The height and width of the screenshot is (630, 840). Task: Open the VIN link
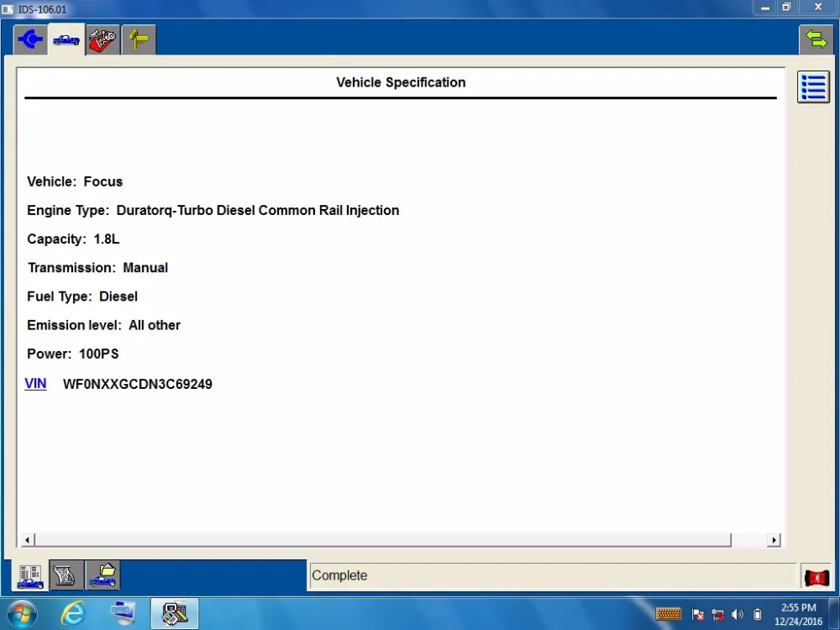[35, 384]
